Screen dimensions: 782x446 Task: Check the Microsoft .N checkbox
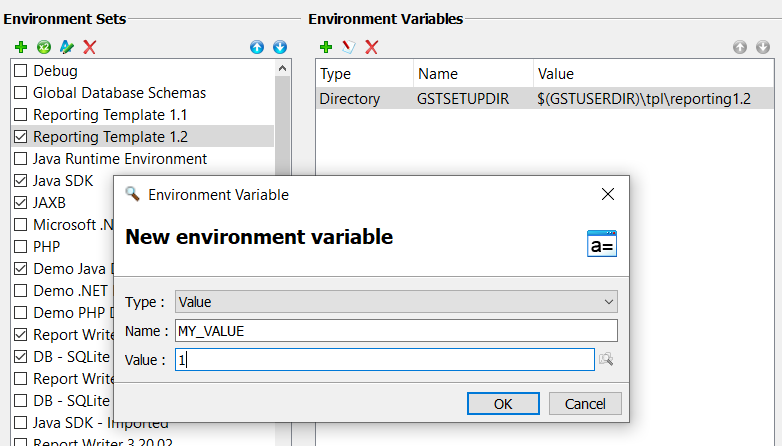(20, 224)
